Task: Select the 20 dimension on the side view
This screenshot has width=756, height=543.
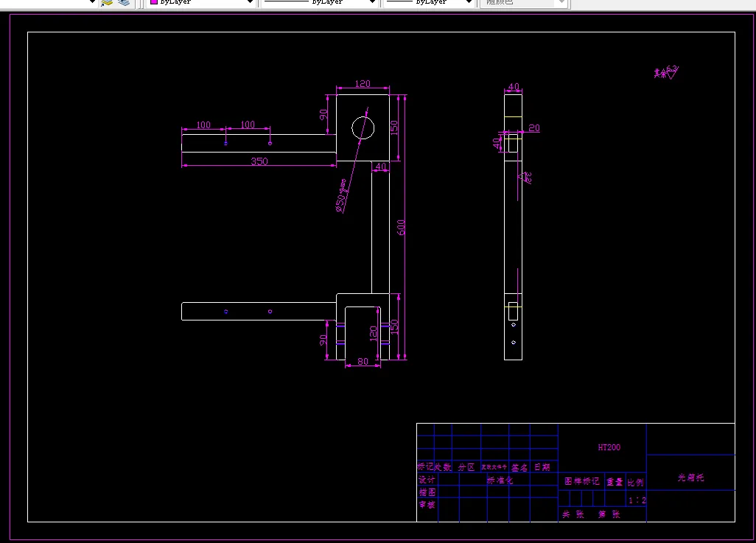Action: click(534, 127)
